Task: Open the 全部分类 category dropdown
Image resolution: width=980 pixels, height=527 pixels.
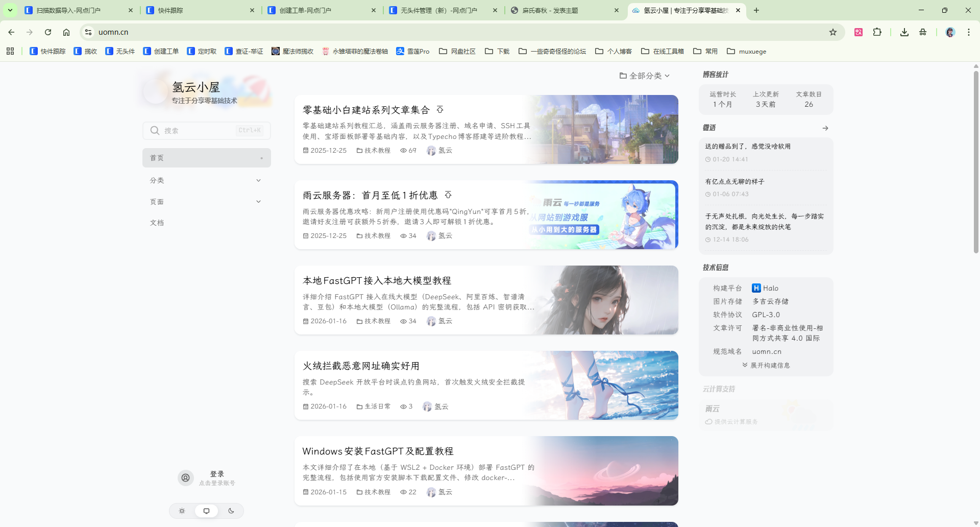Action: pyautogui.click(x=645, y=76)
